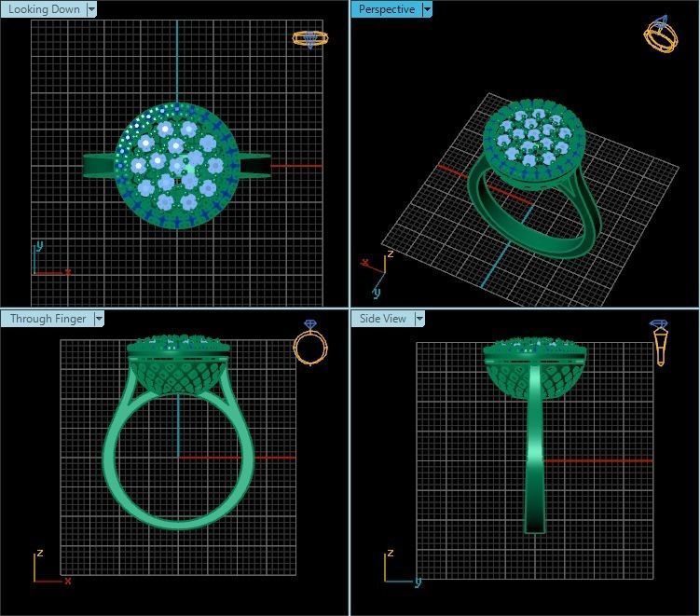Click the XZ axis indicator in Through Finger
The width and height of the screenshot is (700, 616).
pos(52,567)
